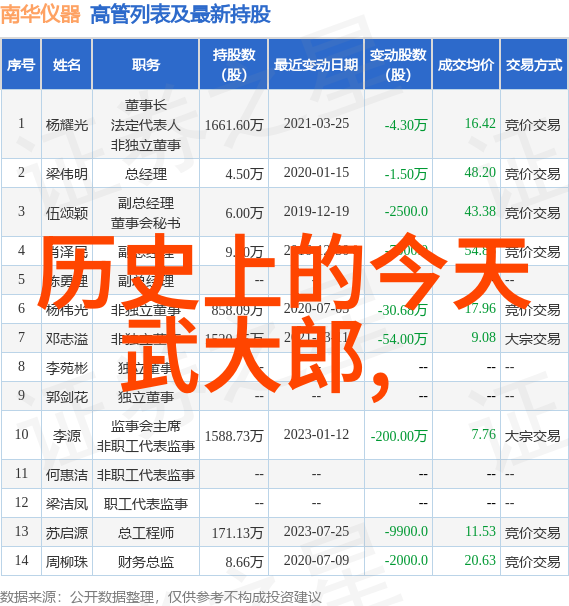This screenshot has height=606, width=569.
Task: Click the 最近变动日期 column header
Action: point(316,65)
